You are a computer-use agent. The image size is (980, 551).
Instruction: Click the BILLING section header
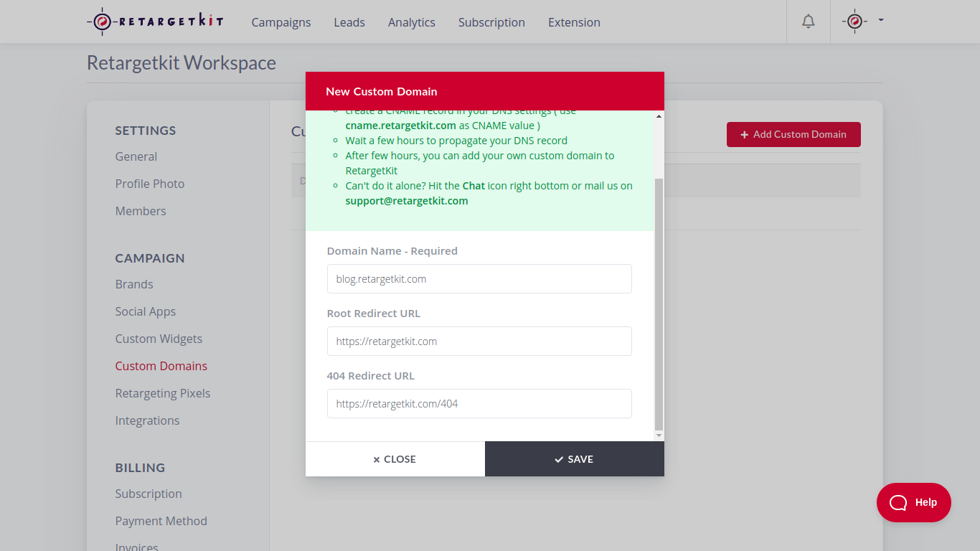point(140,468)
